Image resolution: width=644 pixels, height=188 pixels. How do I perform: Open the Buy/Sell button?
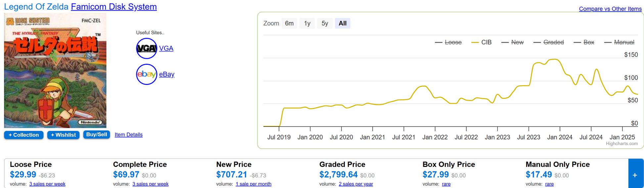(96, 134)
